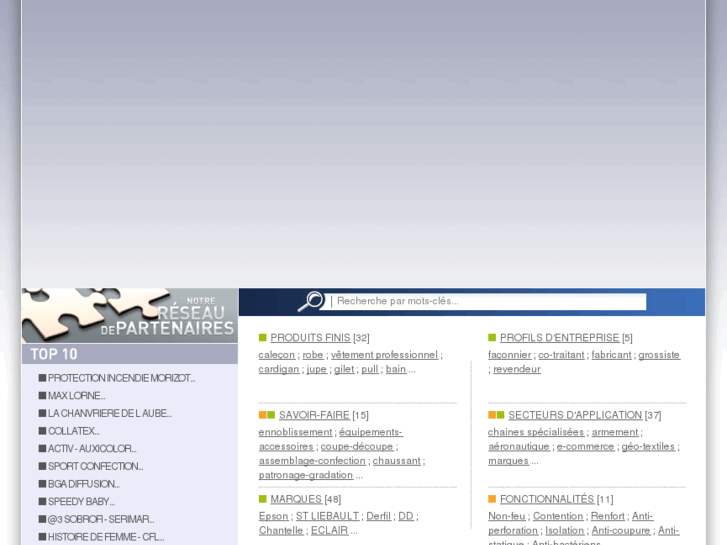Screen dimensions: 727x545
Task: Select the e-commerce sector link
Action: (586, 447)
